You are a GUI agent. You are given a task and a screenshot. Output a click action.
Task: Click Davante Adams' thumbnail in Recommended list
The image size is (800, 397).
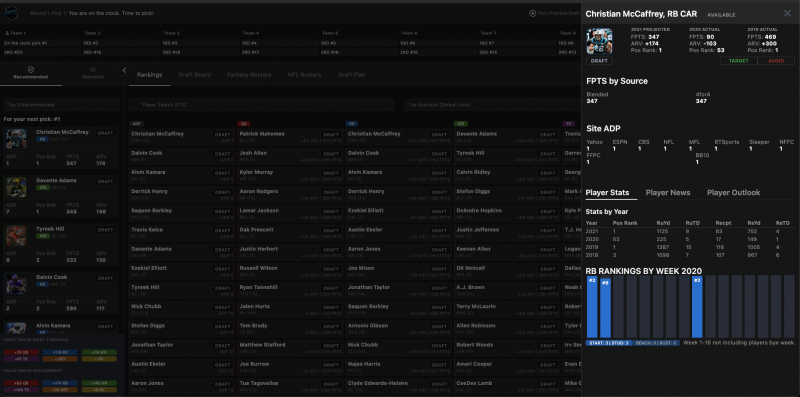pyautogui.click(x=16, y=187)
